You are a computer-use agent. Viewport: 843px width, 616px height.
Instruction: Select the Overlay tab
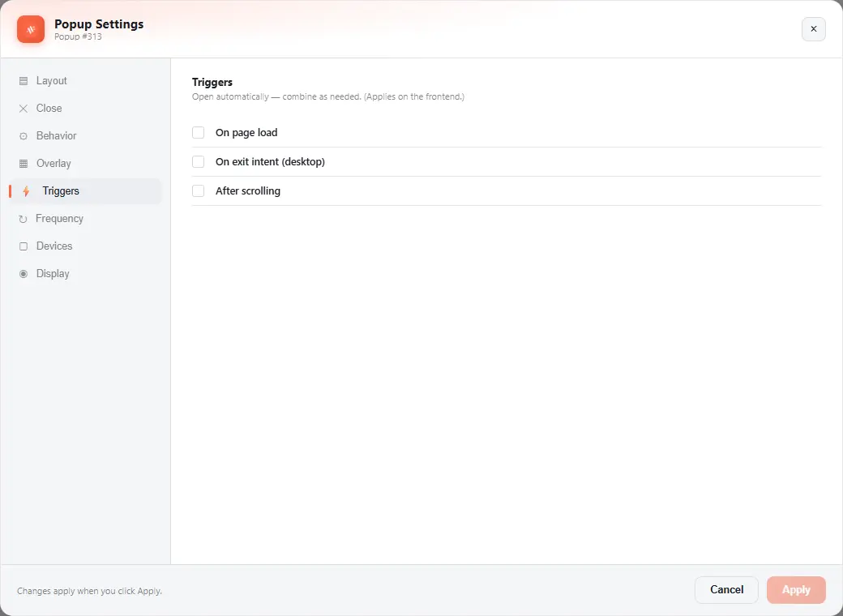(85, 164)
